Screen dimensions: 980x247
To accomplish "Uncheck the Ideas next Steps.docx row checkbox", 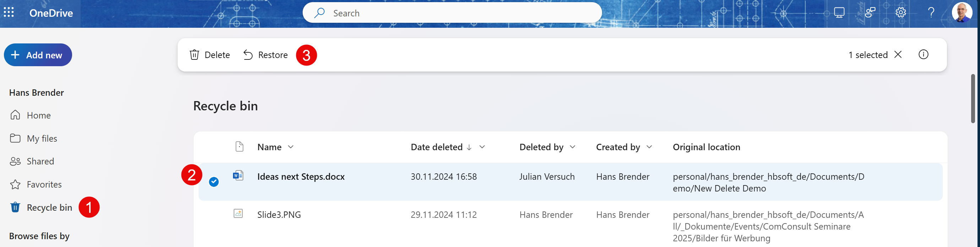I will tap(214, 182).
